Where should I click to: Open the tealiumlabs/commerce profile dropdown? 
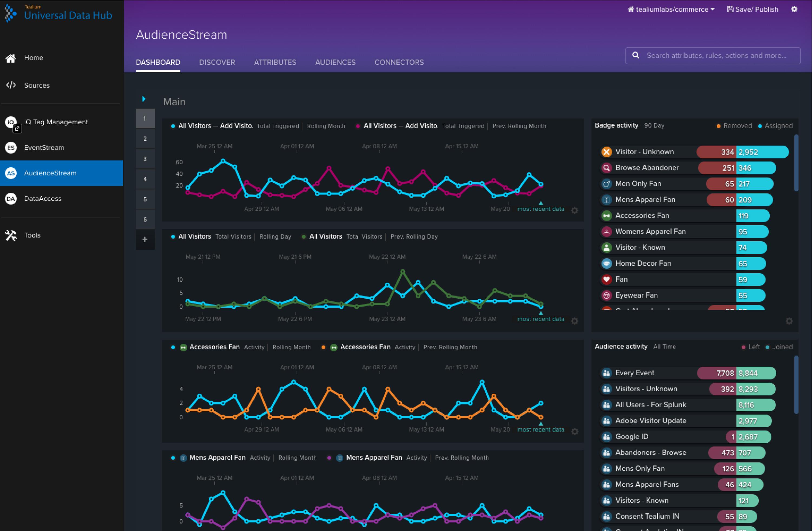point(671,9)
